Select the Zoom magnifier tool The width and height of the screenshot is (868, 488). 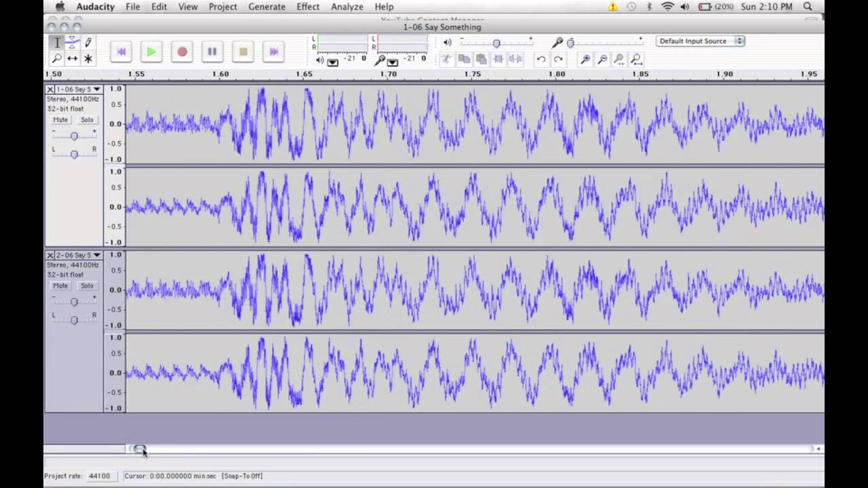(x=56, y=59)
